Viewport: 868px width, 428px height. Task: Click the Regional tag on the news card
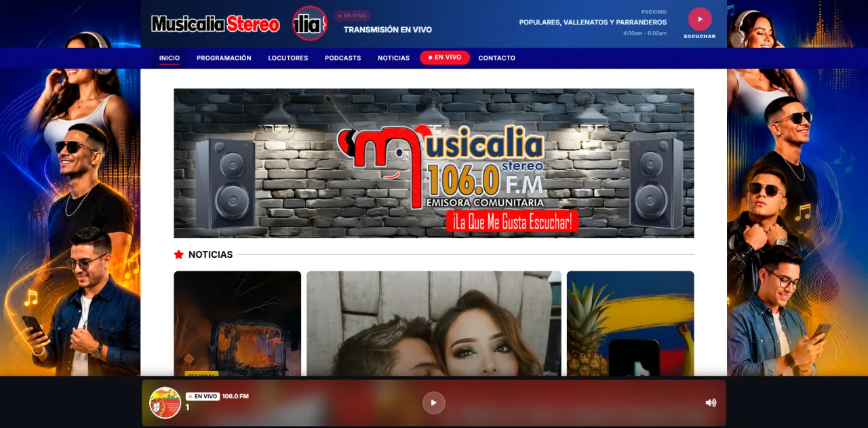coord(201,374)
